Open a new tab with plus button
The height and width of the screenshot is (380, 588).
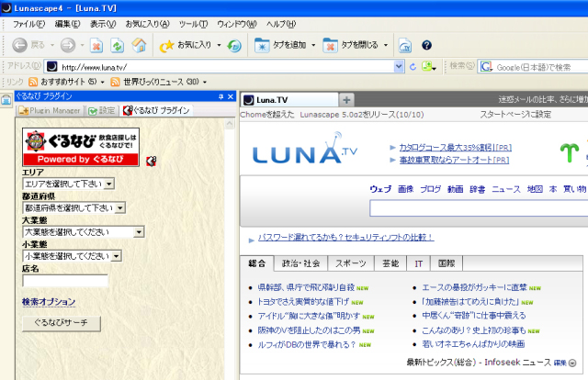346,100
